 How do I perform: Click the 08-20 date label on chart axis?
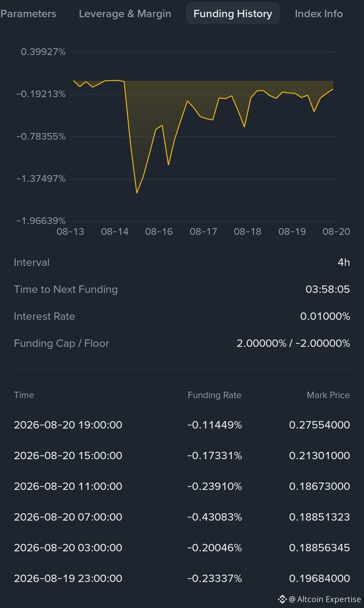point(336,231)
